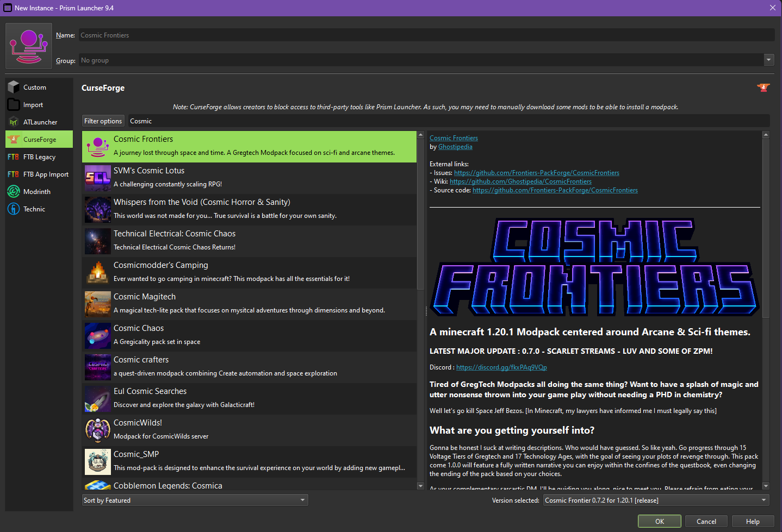Select the Technic icon in sidebar
This screenshot has height=532, width=782.
(x=14, y=209)
